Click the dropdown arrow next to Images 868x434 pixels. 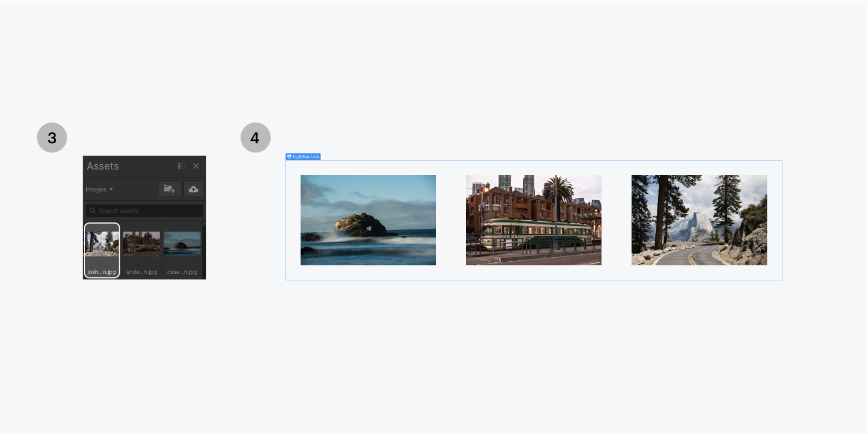coord(110,189)
